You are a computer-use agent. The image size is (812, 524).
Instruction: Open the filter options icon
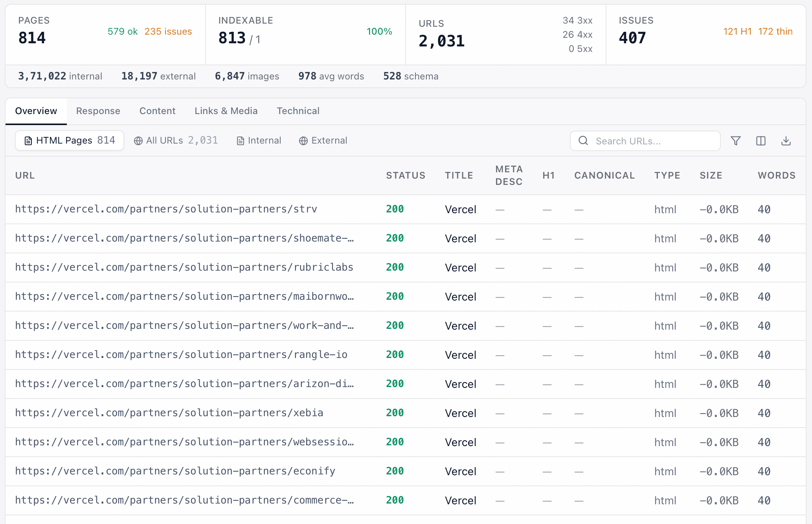736,140
